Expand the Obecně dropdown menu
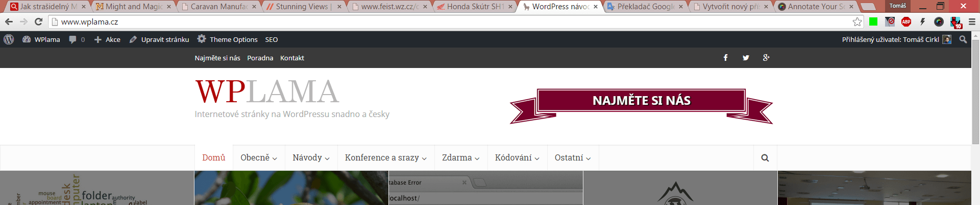The image size is (980, 205). click(259, 157)
